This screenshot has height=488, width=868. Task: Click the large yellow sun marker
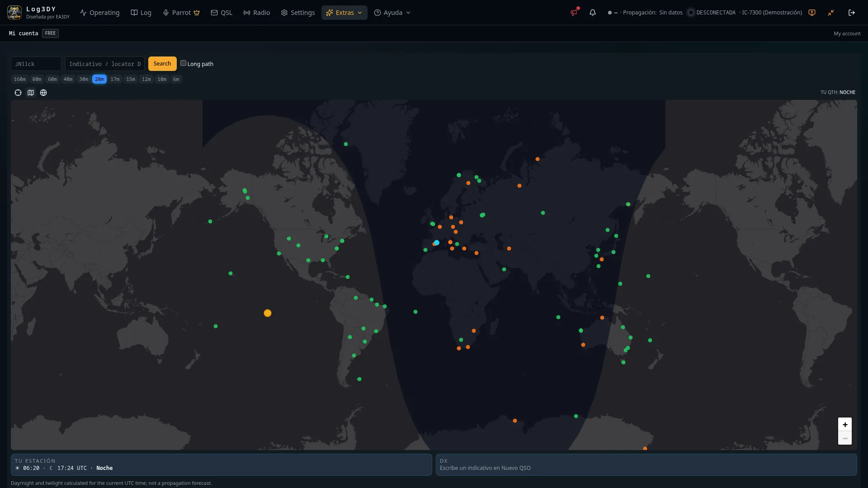pyautogui.click(x=268, y=313)
